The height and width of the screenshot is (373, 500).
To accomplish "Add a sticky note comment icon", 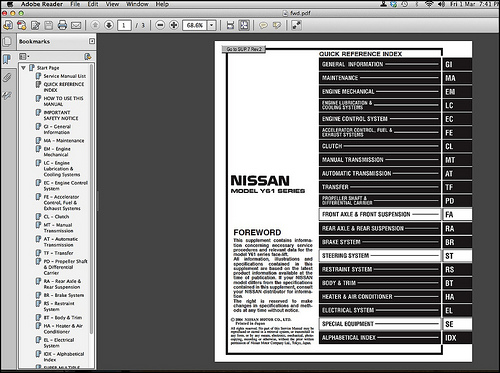I will [x=263, y=25].
